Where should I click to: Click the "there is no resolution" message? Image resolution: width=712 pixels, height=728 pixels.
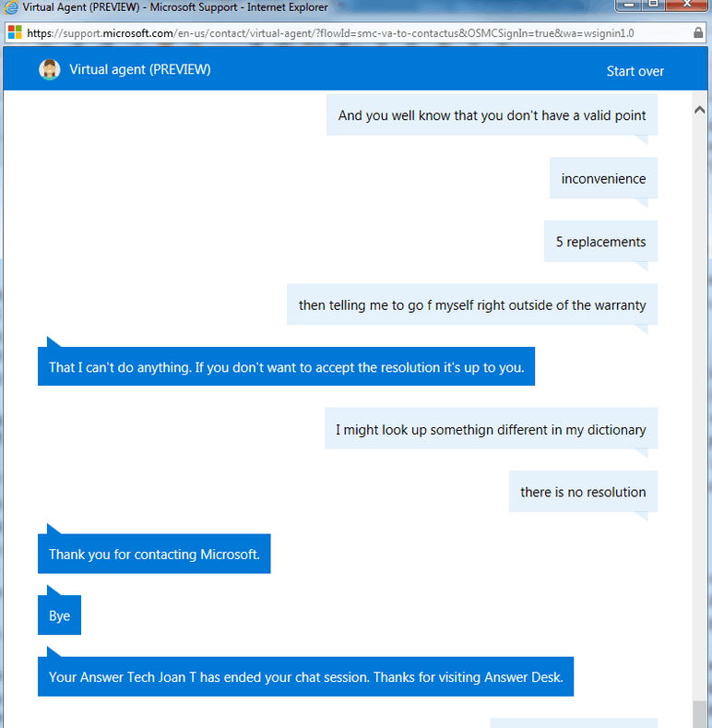click(x=583, y=492)
